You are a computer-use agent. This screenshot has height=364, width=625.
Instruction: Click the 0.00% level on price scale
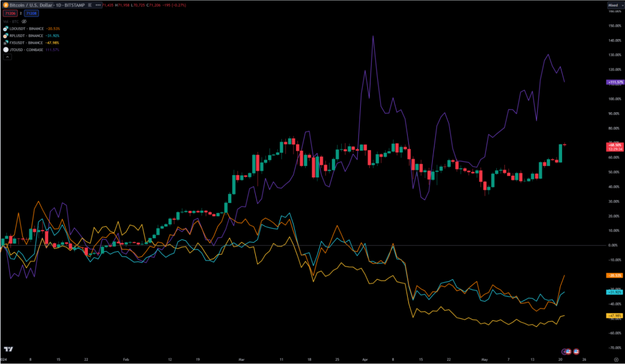pos(613,245)
